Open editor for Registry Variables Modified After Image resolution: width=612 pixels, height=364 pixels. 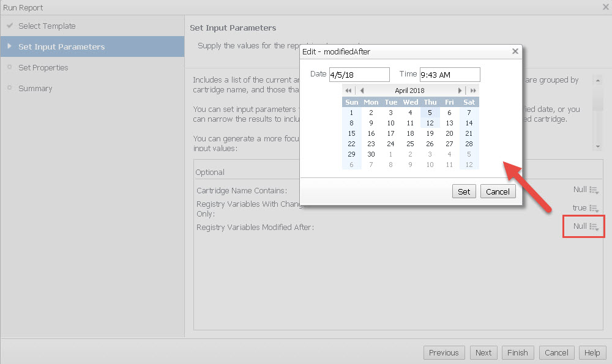[x=593, y=227]
